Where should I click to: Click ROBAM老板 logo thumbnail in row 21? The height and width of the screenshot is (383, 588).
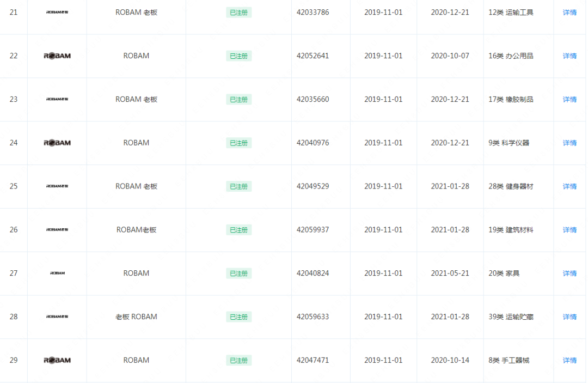(x=57, y=13)
